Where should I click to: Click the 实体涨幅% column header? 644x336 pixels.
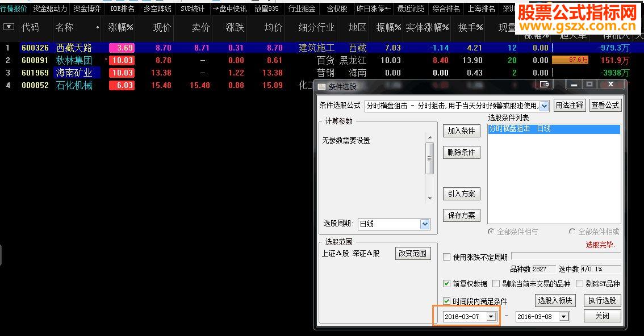tap(427, 27)
